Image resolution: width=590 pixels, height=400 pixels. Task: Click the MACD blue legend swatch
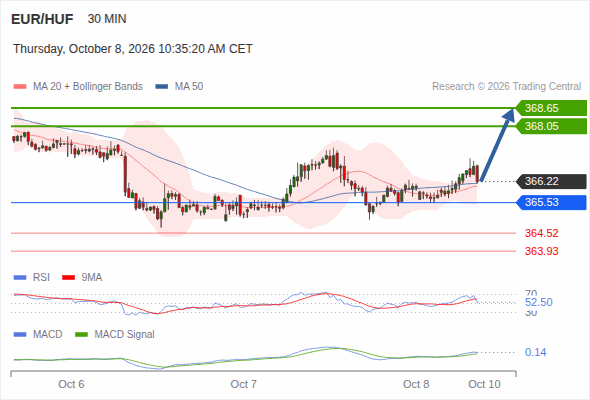[x=20, y=335]
